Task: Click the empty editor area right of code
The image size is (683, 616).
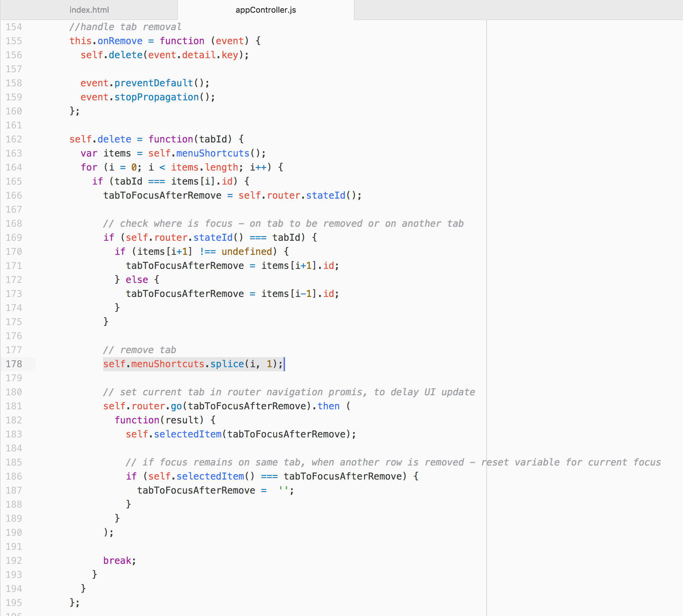Action: tap(575, 305)
